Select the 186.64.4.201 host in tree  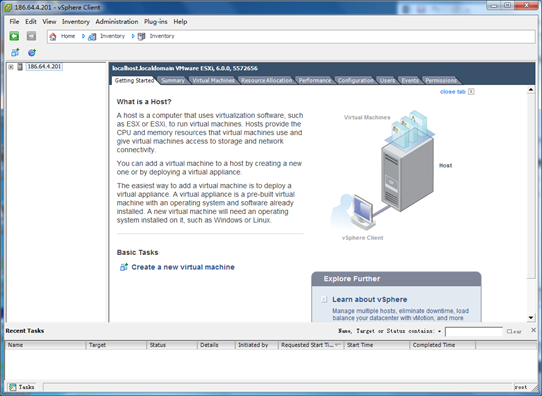tap(44, 66)
